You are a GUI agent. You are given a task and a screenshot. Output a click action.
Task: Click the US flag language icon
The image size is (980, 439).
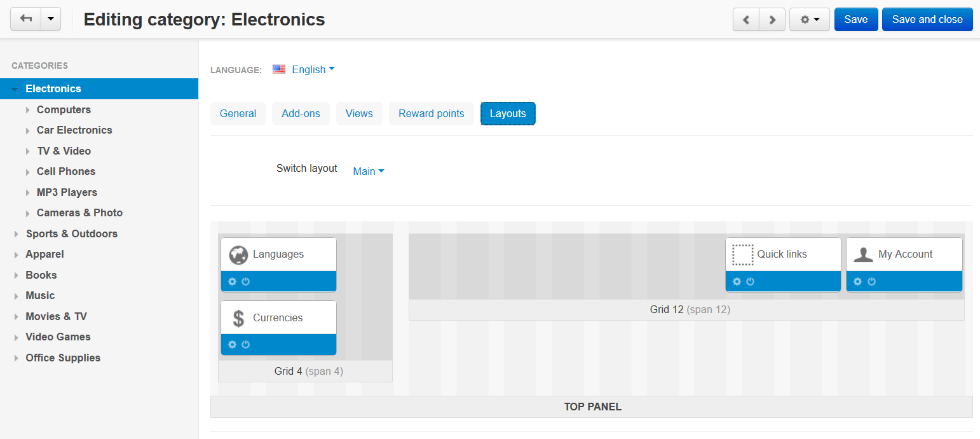click(279, 69)
